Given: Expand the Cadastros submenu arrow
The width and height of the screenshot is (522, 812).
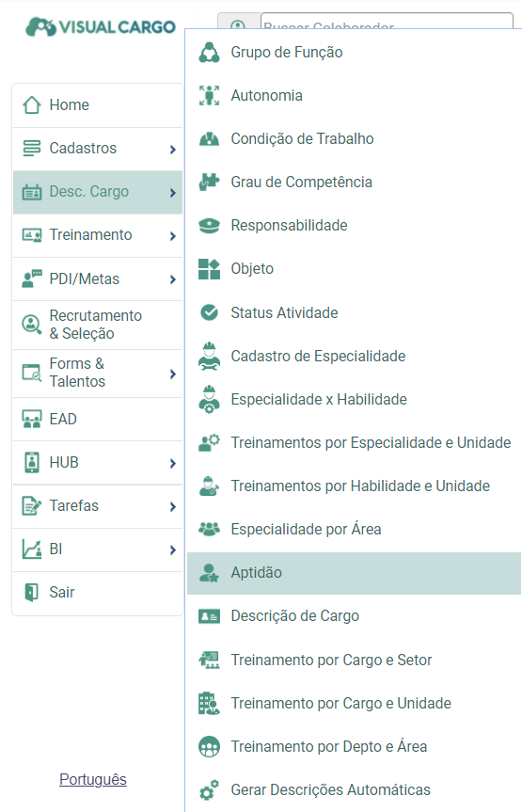Looking at the screenshot, I should (x=173, y=150).
